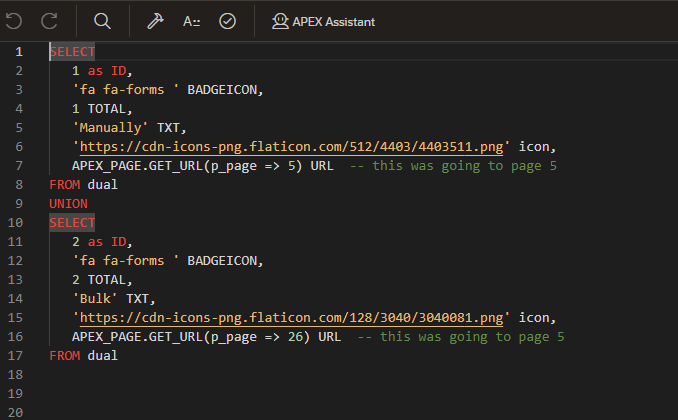The height and width of the screenshot is (420, 678).
Task: Place cursor on the UNION keyword
Action: (68, 204)
